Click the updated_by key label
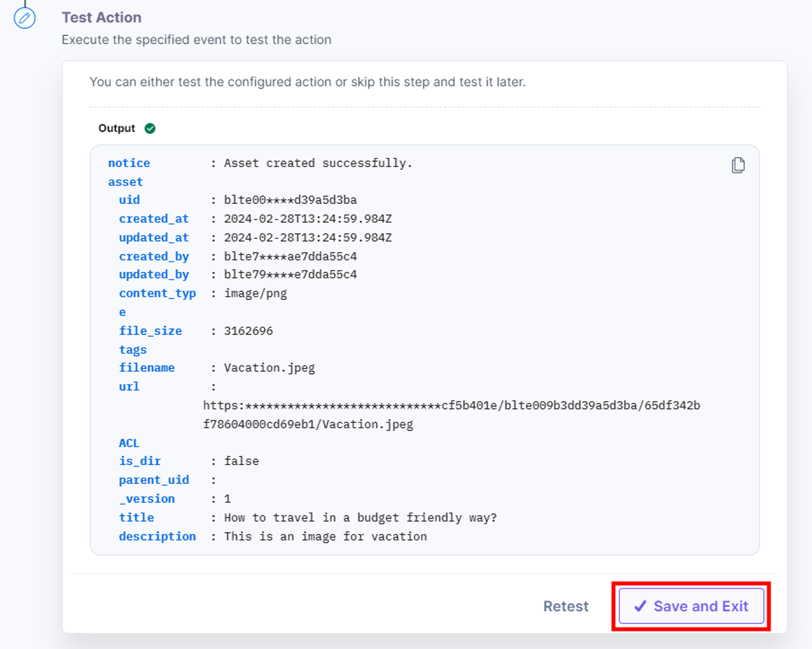Viewport: 812px width, 649px height. (x=154, y=275)
